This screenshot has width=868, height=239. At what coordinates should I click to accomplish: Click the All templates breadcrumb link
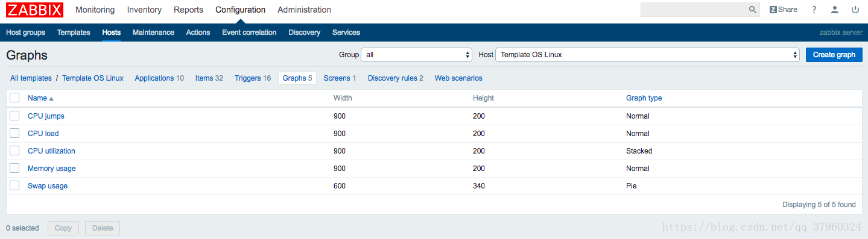pos(31,78)
